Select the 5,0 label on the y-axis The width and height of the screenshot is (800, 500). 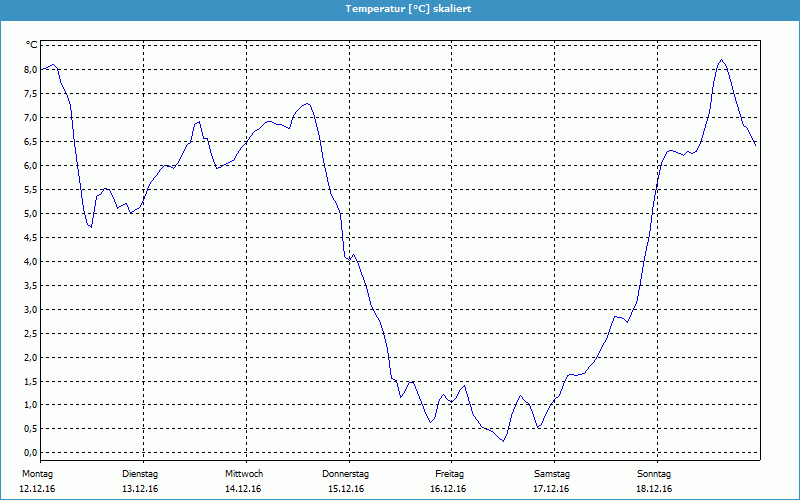(x=30, y=214)
